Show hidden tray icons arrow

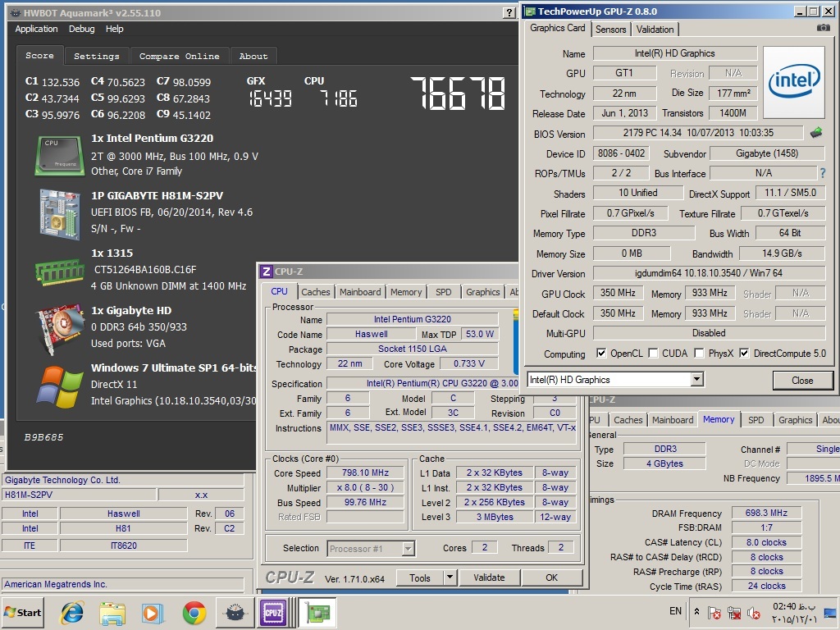coord(696,611)
